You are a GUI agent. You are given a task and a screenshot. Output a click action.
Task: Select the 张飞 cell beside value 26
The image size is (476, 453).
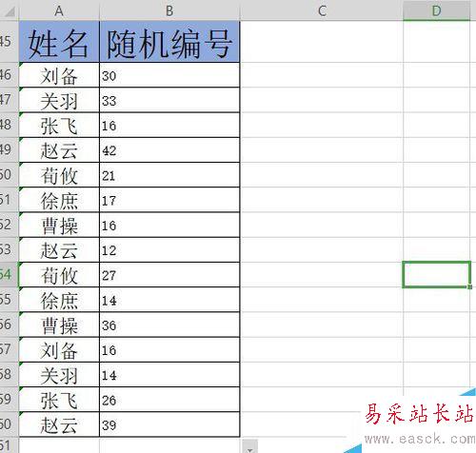[59, 400]
